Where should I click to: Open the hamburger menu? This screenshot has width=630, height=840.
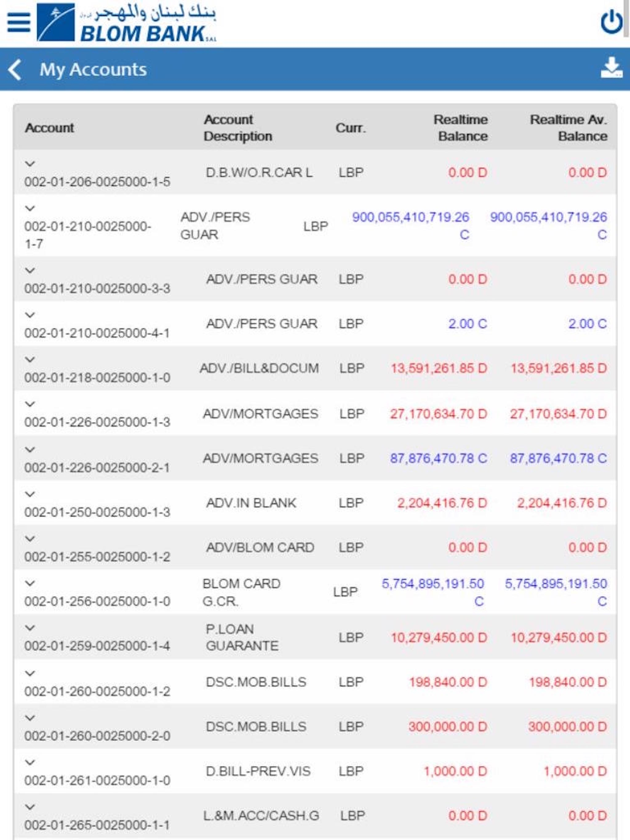pyautogui.click(x=19, y=22)
